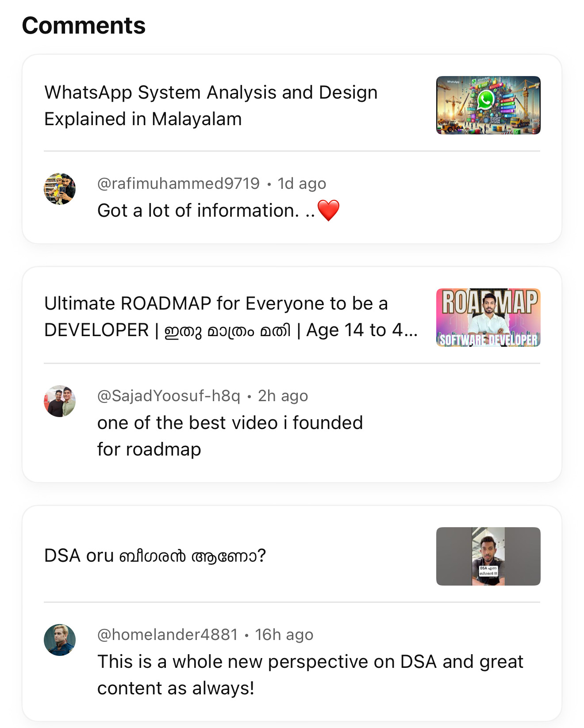Click homelander4881's profile avatar

(60, 640)
